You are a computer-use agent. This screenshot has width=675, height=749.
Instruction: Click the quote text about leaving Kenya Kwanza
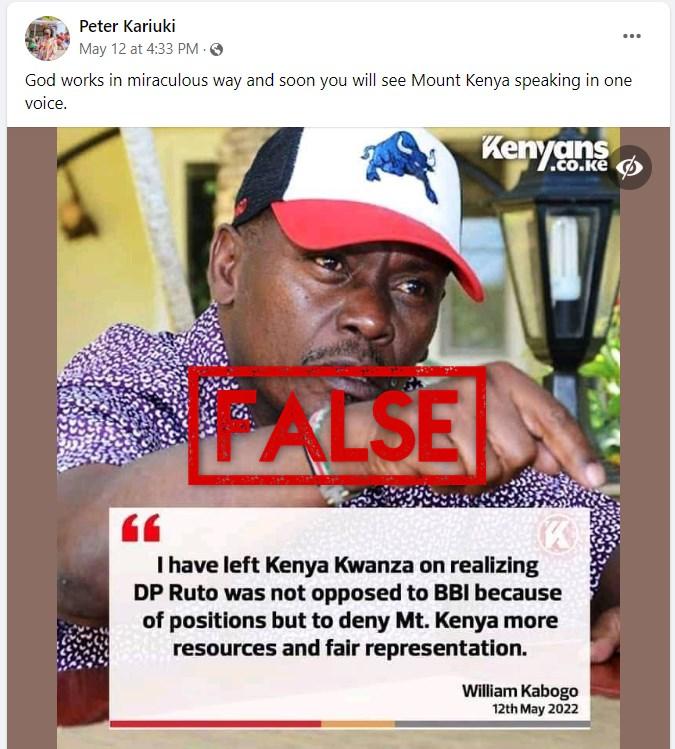point(349,606)
